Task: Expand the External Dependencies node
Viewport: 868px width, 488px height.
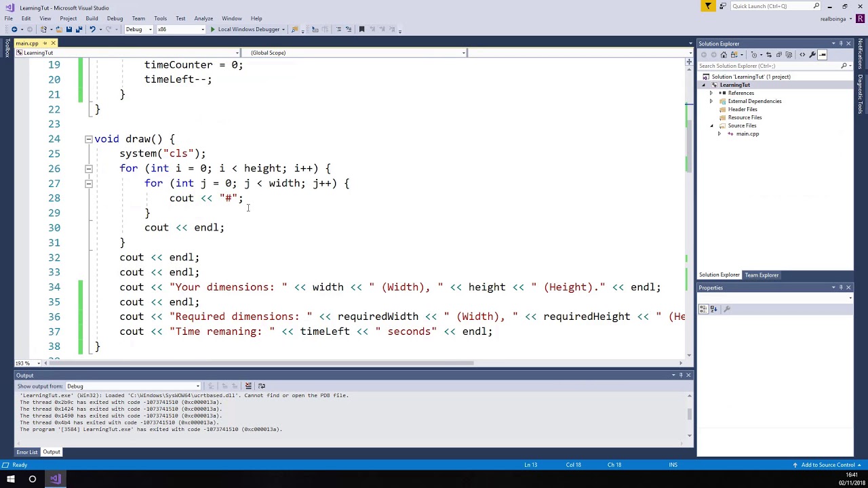Action: (711, 101)
